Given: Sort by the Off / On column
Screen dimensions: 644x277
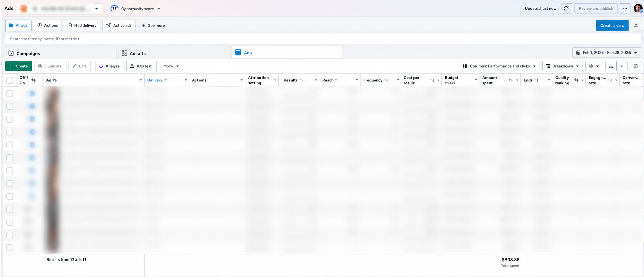Looking at the screenshot, I should click(x=33, y=80).
